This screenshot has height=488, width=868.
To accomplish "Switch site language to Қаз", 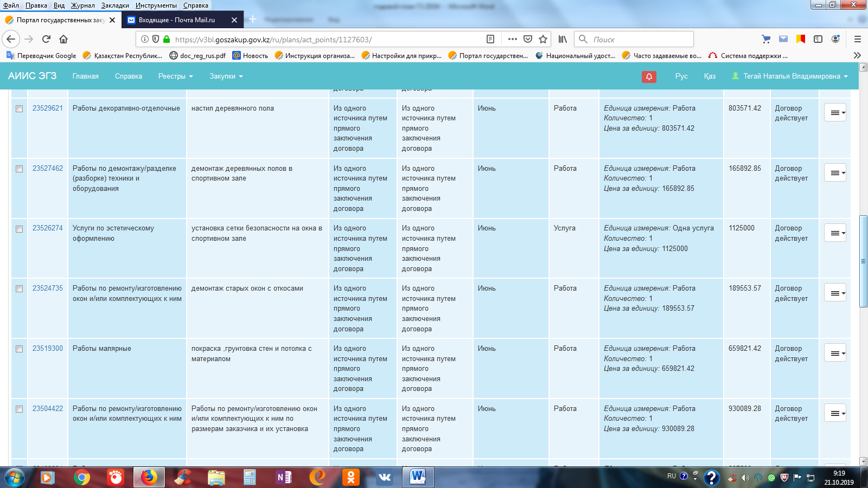I will click(x=710, y=76).
